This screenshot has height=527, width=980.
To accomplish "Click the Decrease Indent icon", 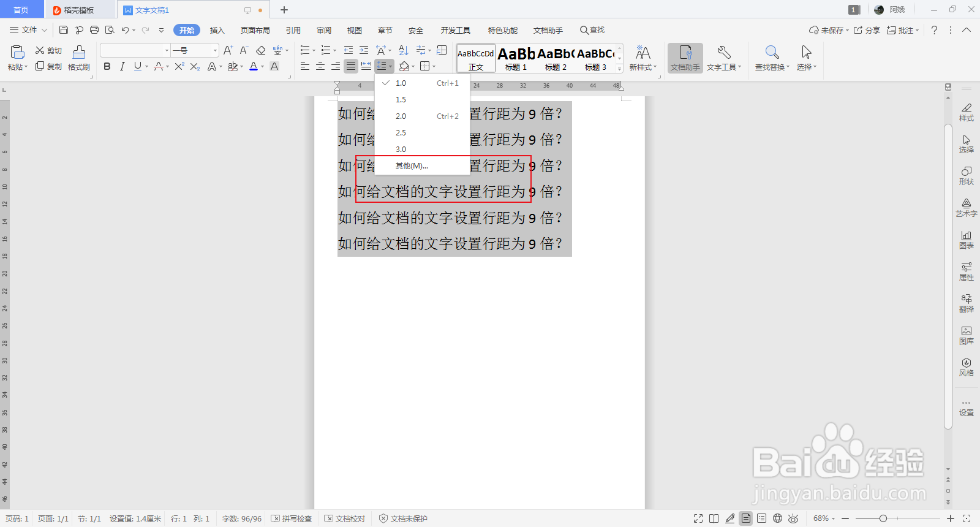I will (349, 50).
